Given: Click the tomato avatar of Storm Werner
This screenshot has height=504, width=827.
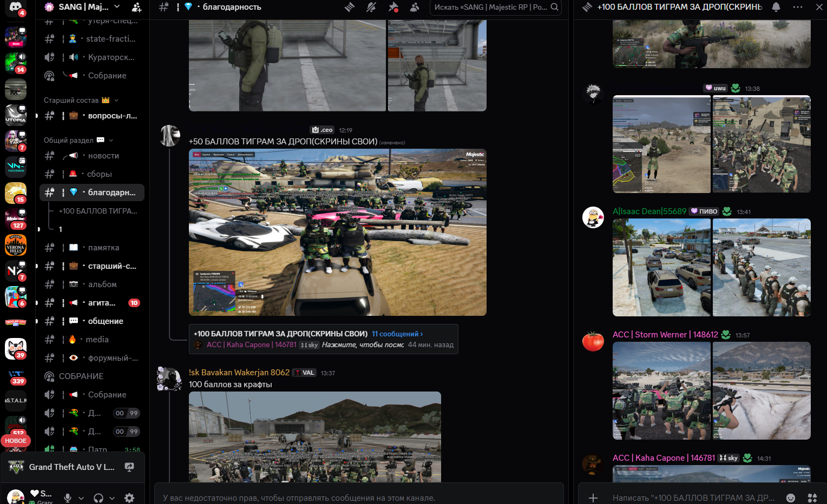Looking at the screenshot, I should (x=593, y=341).
